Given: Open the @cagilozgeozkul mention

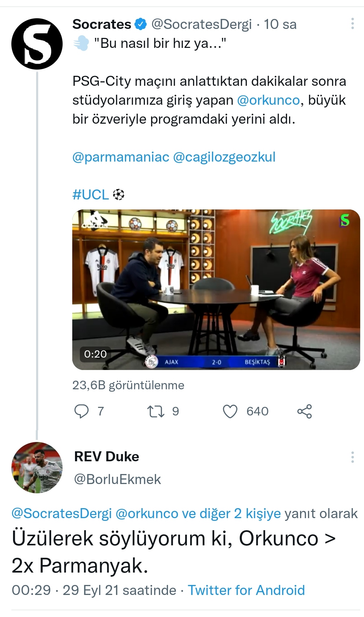Looking at the screenshot, I should pos(224,157).
